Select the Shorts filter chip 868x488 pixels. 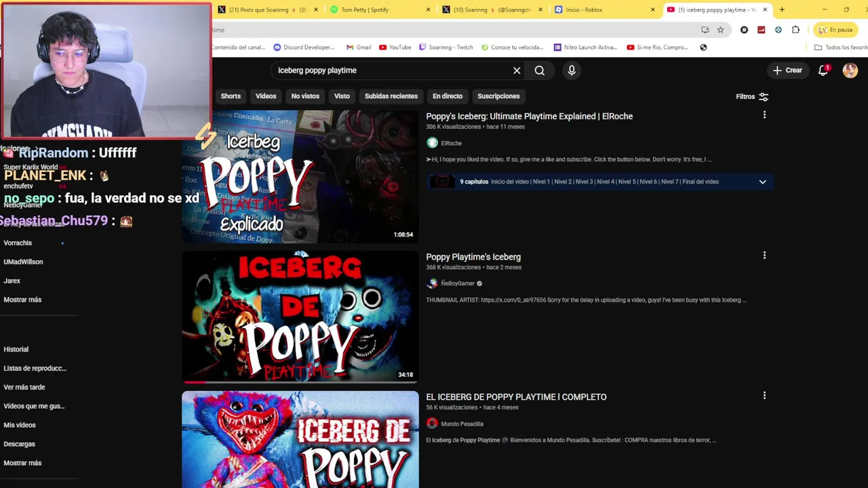point(231,96)
